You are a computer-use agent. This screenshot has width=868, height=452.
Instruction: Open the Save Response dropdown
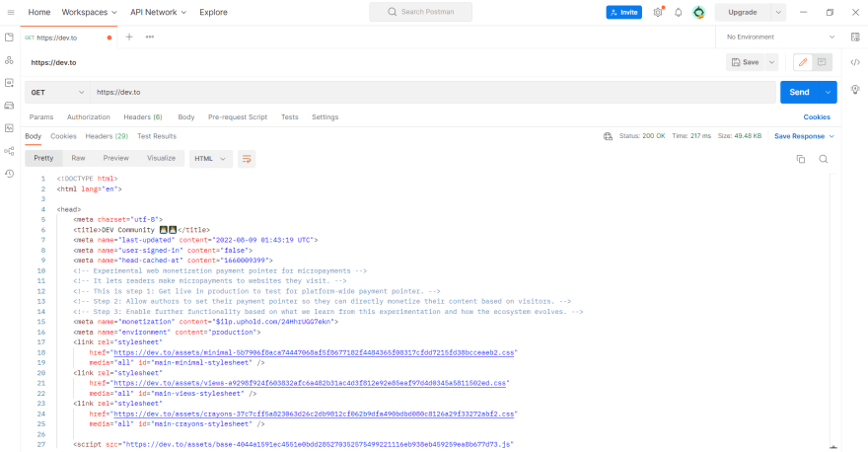(804, 136)
